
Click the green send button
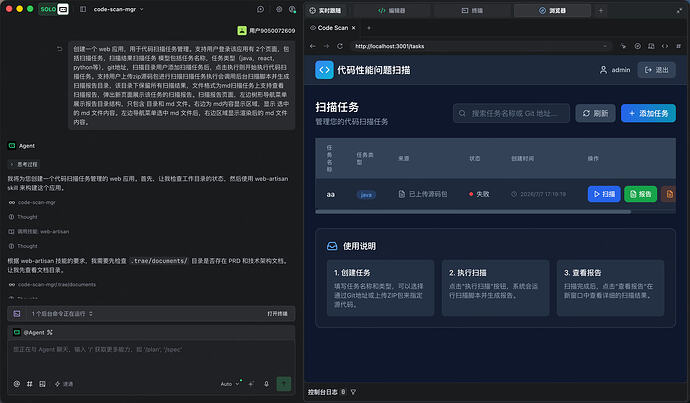pos(284,384)
